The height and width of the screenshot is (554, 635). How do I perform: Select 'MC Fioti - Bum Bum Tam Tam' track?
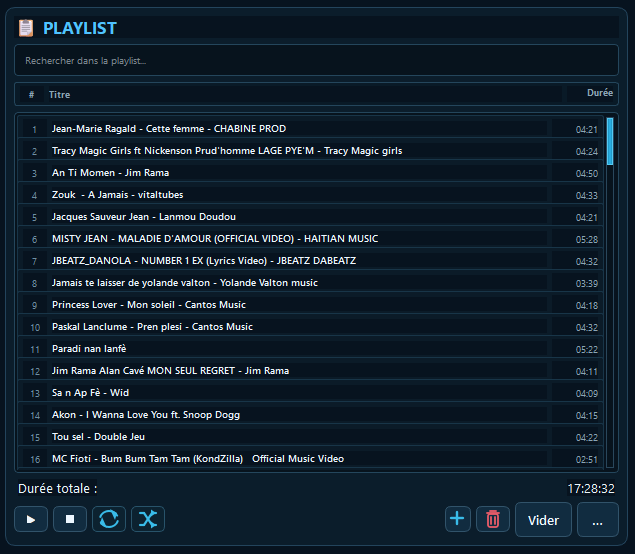point(311,459)
